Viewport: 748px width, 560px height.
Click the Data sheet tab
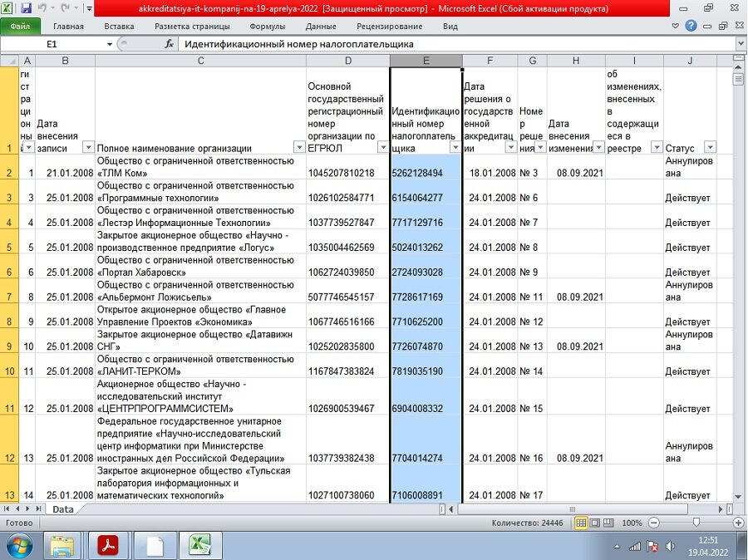(63, 509)
